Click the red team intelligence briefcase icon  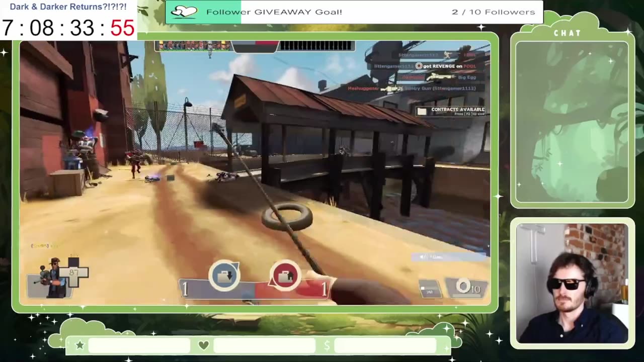click(x=285, y=276)
